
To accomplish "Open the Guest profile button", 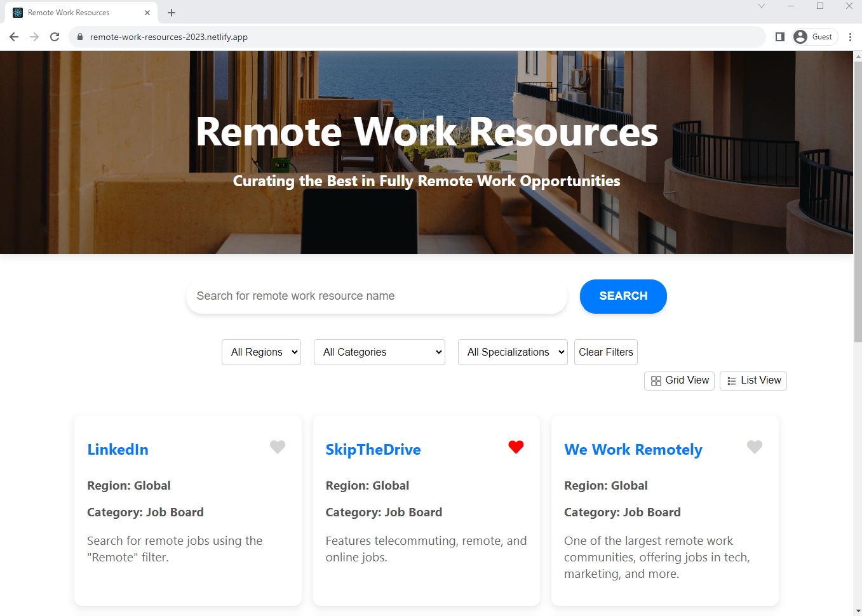I will click(815, 37).
